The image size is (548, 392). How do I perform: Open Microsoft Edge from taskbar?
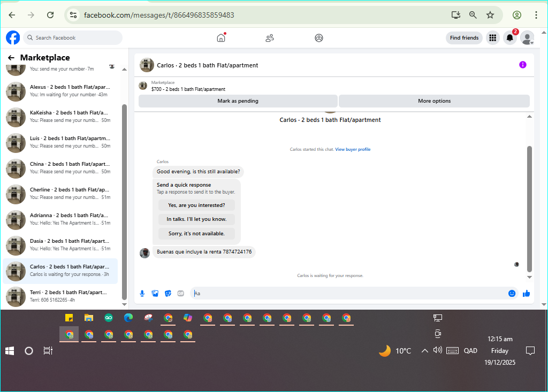point(128,318)
